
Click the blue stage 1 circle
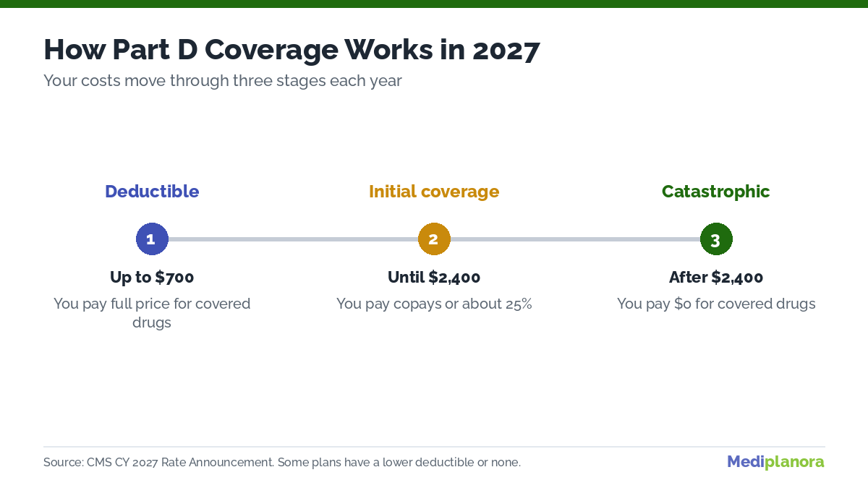[152, 239]
